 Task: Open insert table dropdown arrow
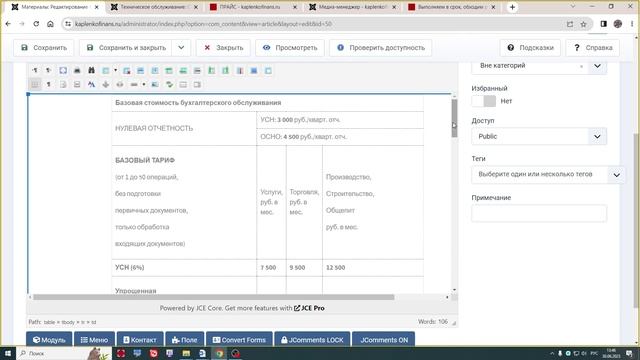pos(116,71)
